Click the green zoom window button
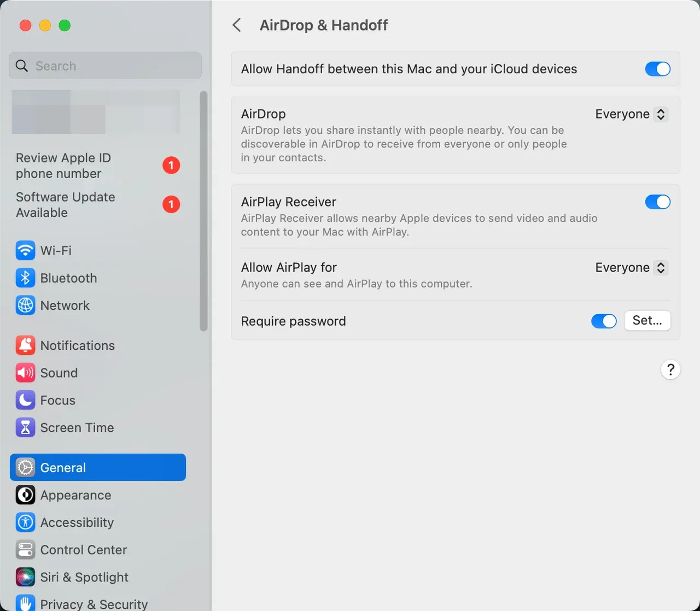The width and height of the screenshot is (700, 611). coord(65,25)
